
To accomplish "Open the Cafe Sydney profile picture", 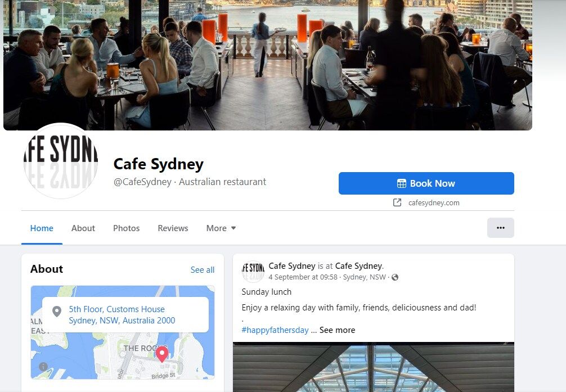I will (x=61, y=161).
